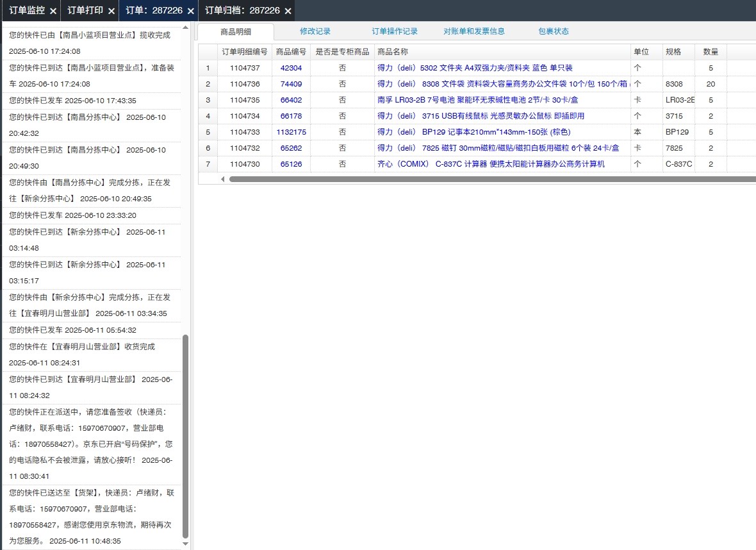Open 南孚 LR03-2B 7号电池 product link
This screenshot has width=756, height=550.
[x=478, y=100]
